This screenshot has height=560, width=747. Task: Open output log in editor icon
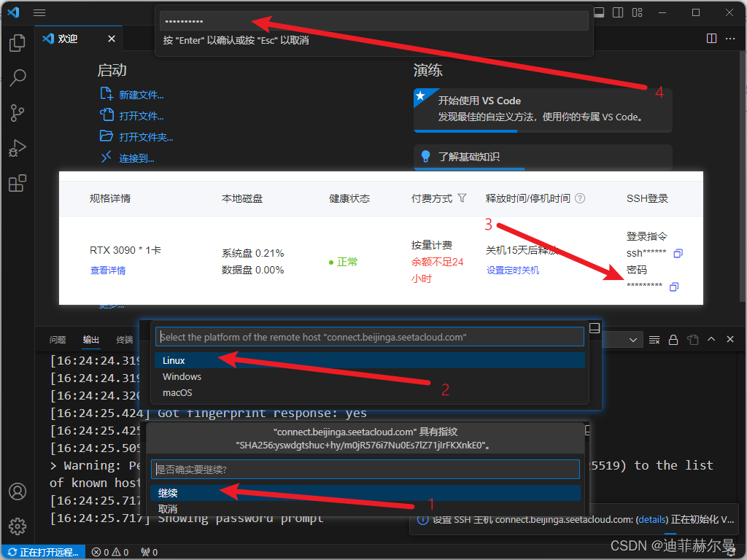(x=692, y=340)
